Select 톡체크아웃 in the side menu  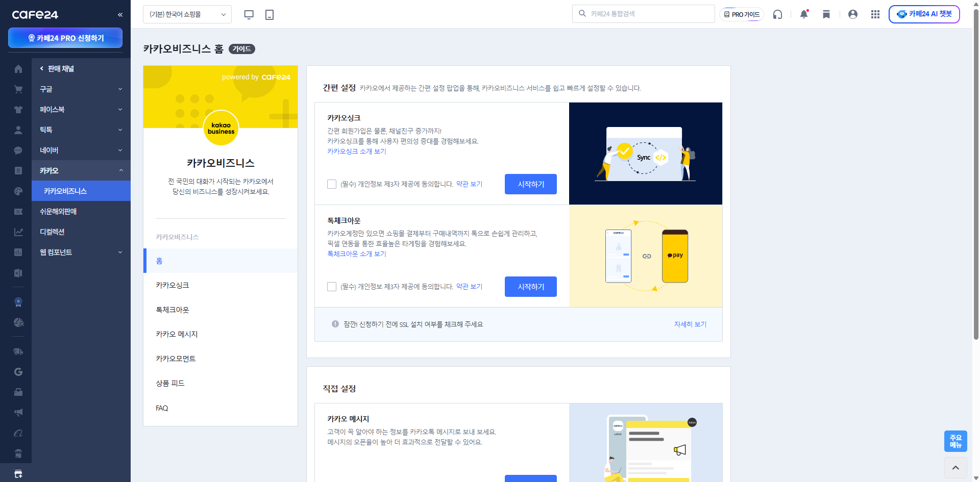[x=173, y=310]
